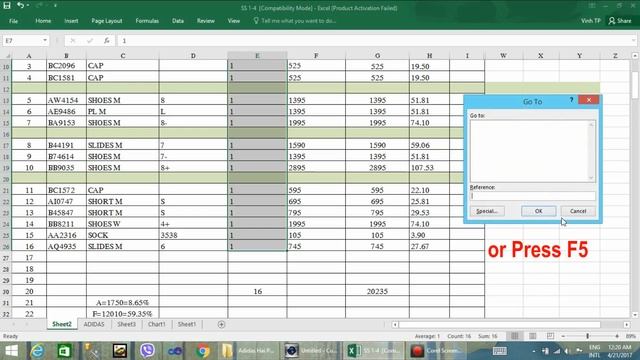Click the Reference input field
Viewport: 640px width, 360px height.
532,196
